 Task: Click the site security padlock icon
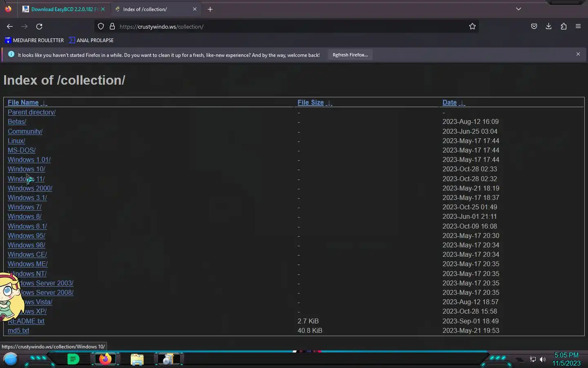coord(112,27)
